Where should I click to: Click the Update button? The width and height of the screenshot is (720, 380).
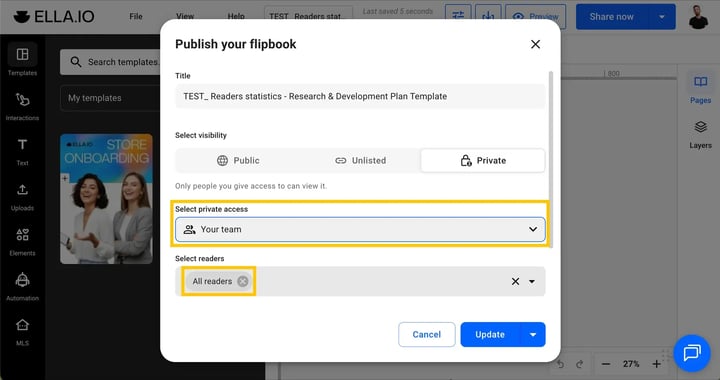click(490, 335)
